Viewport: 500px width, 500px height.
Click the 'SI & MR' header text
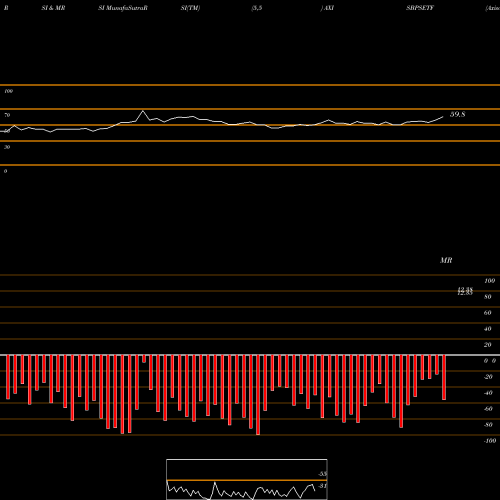coord(53,8)
